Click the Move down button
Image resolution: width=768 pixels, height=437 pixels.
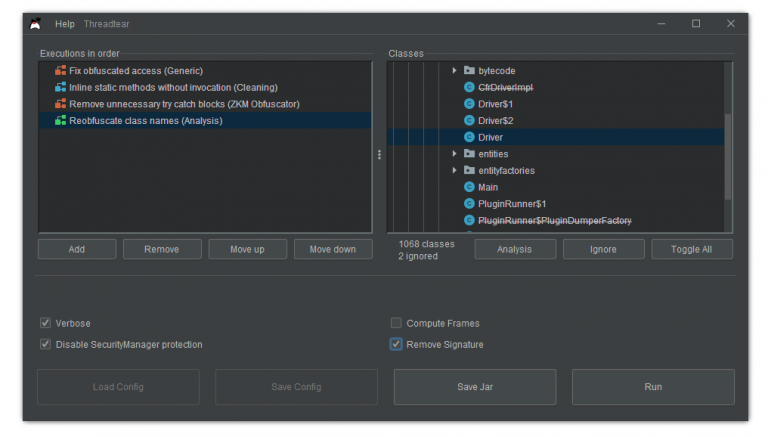pos(333,249)
